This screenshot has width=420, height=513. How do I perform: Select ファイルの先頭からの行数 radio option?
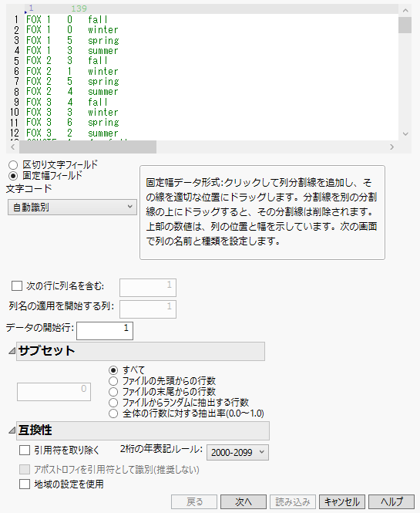point(113,381)
